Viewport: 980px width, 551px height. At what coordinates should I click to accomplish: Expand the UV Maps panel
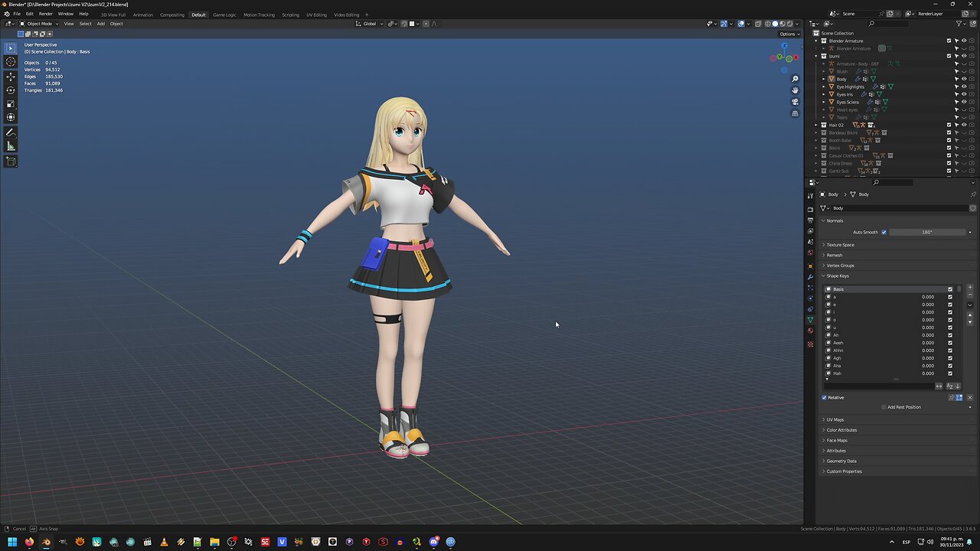[x=835, y=419]
